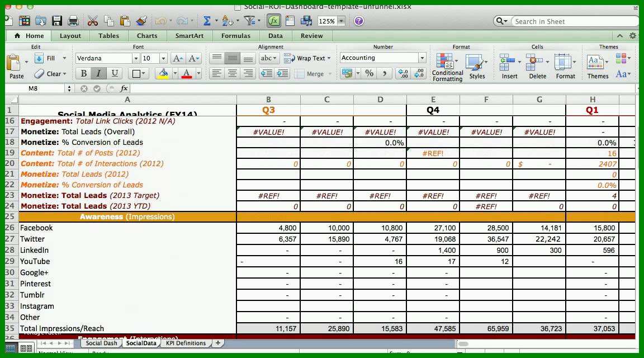Open the Verdana font name dropdown
644x358 pixels.
pos(135,58)
